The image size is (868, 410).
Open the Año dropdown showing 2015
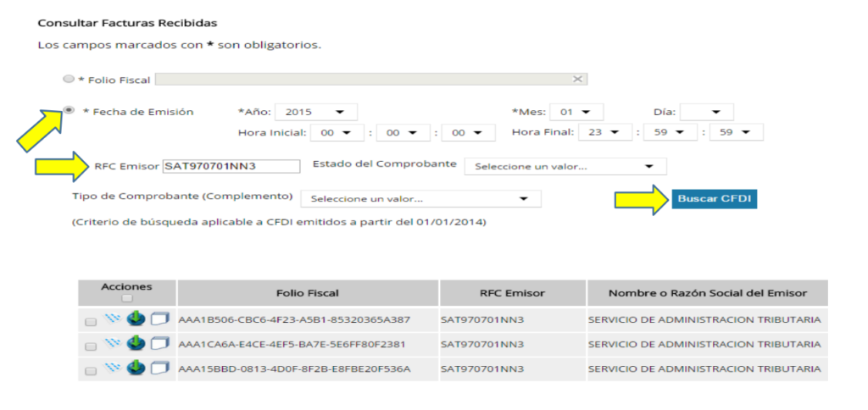pyautogui.click(x=316, y=112)
